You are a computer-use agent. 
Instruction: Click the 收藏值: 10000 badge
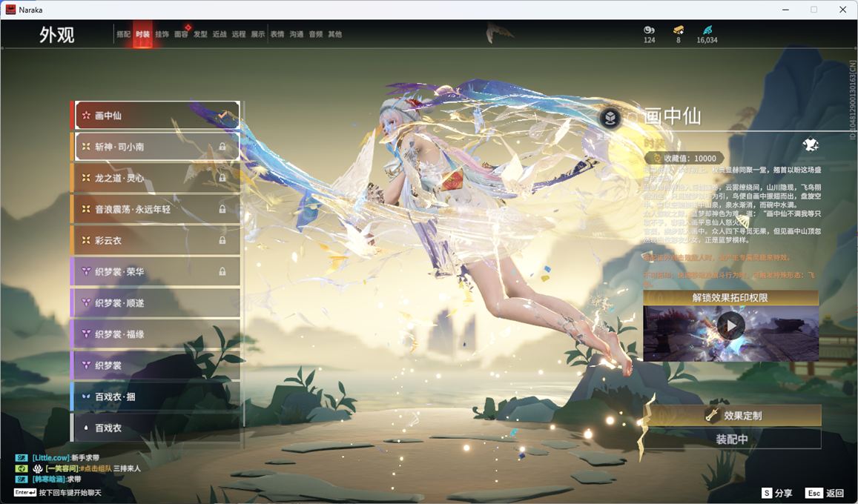[x=684, y=159]
